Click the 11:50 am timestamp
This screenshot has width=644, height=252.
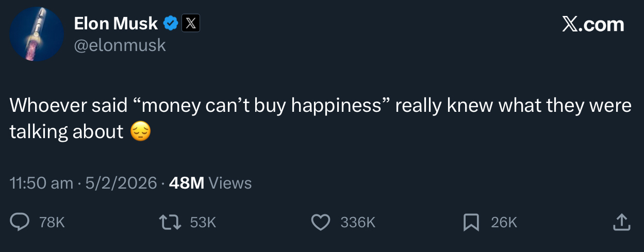point(41,183)
